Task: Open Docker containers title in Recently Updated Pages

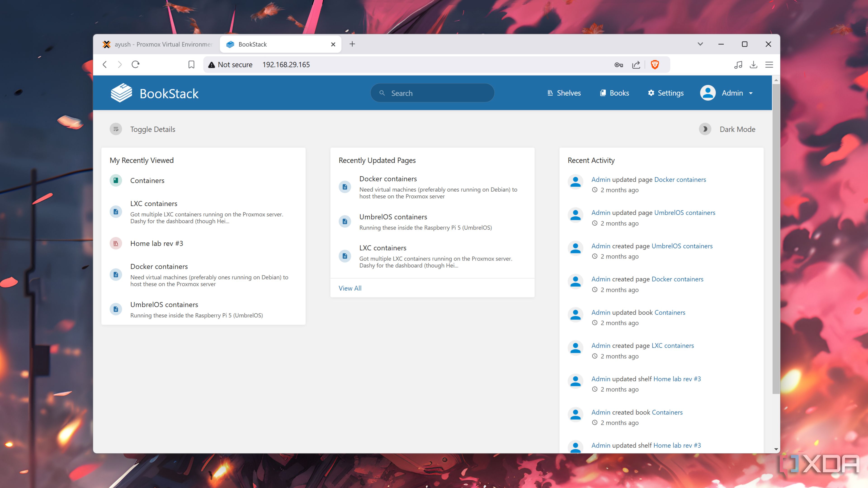Action: tap(388, 179)
